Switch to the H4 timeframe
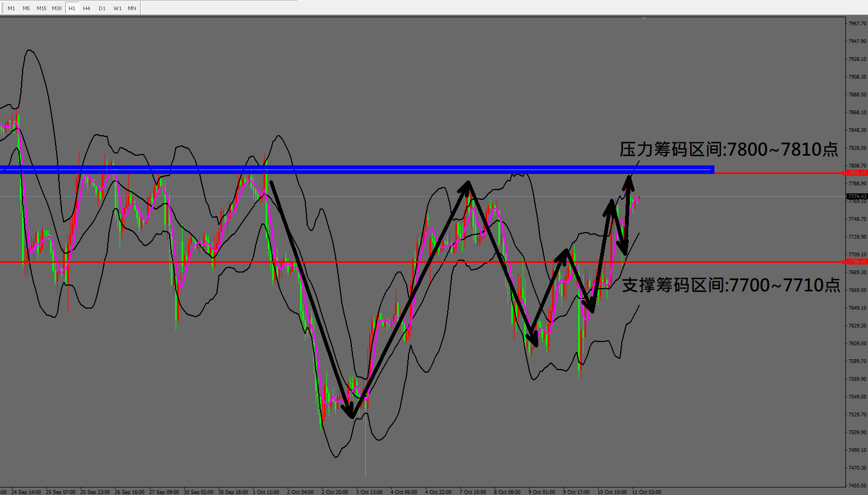 pos(87,8)
